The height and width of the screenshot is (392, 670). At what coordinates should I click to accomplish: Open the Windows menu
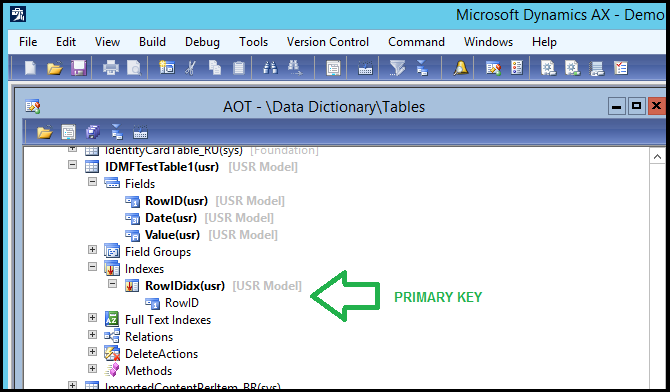pos(488,42)
